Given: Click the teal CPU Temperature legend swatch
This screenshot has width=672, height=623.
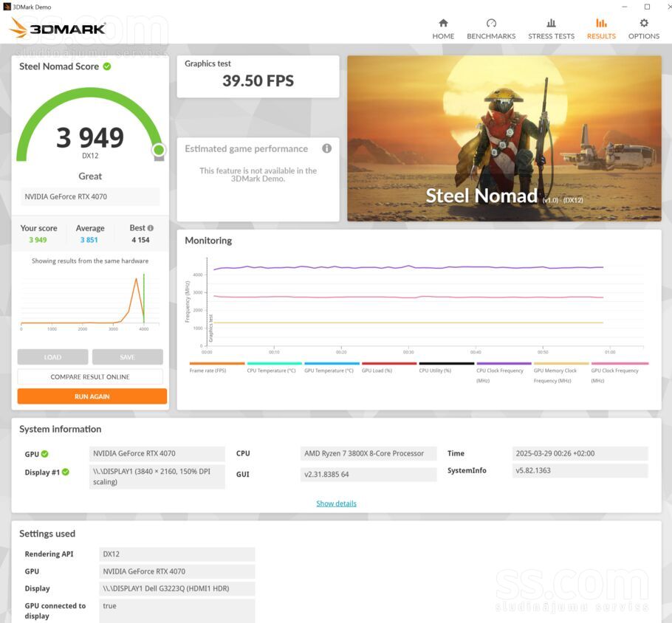Looking at the screenshot, I should pos(274,363).
